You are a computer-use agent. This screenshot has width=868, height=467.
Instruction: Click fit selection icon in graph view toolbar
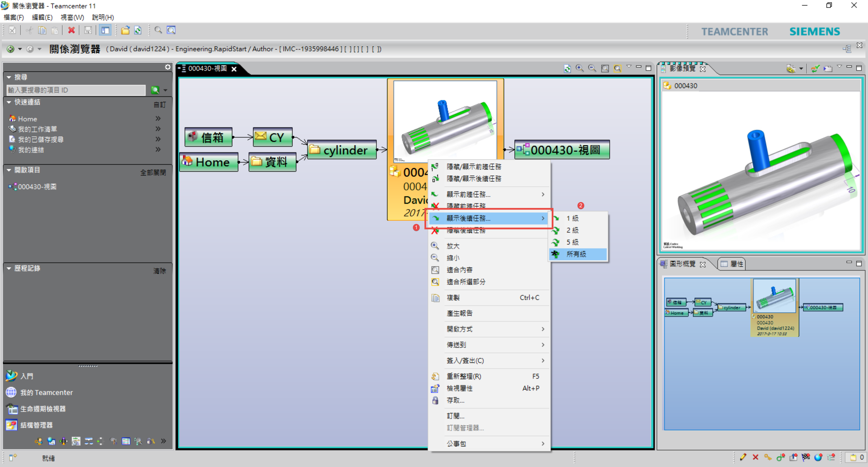pyautogui.click(x=617, y=68)
